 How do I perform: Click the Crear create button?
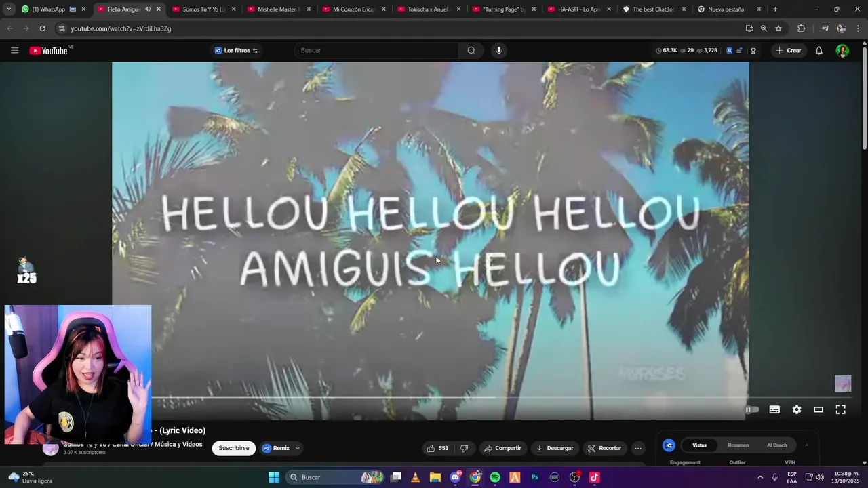(789, 51)
